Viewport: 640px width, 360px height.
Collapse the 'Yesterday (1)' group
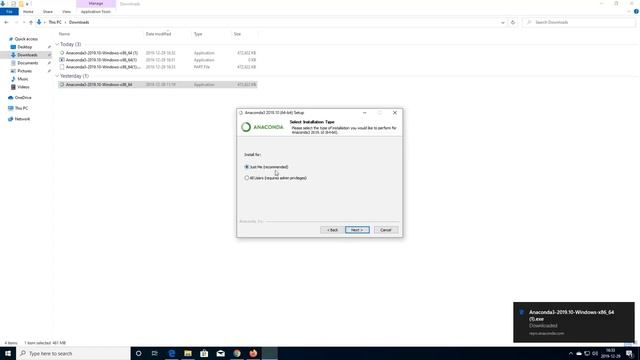[57, 76]
